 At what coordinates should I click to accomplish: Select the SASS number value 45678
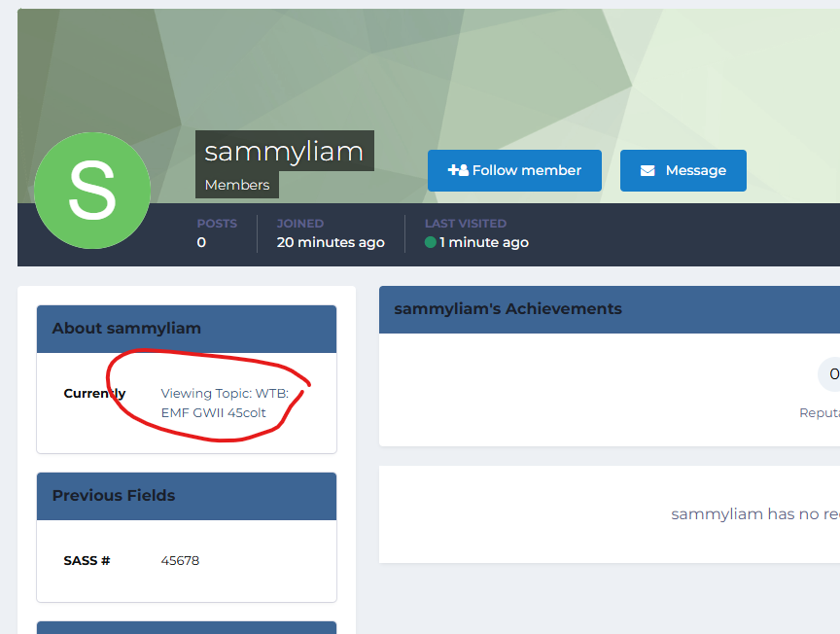180,561
